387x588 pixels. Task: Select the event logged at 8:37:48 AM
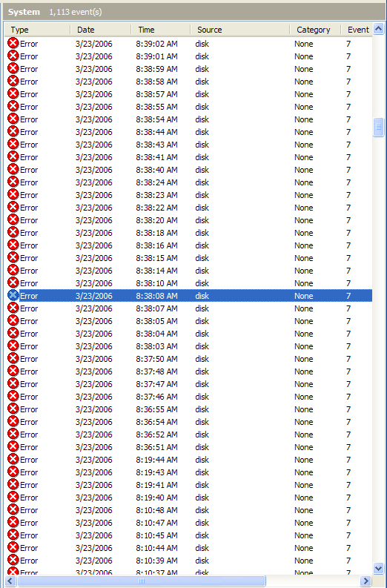tap(188, 371)
